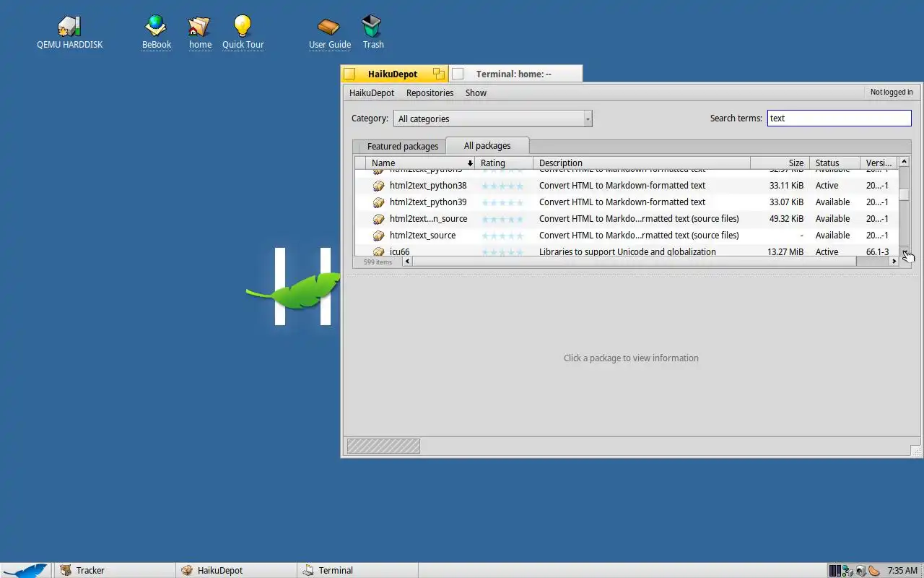Click Active status of html2text_python38
The width and height of the screenshot is (924, 578).
(x=827, y=186)
